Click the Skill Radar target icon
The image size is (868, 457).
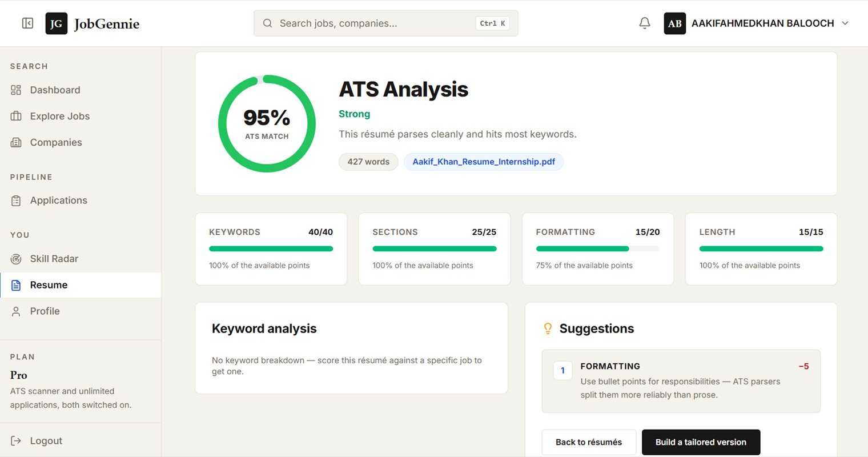coord(16,259)
